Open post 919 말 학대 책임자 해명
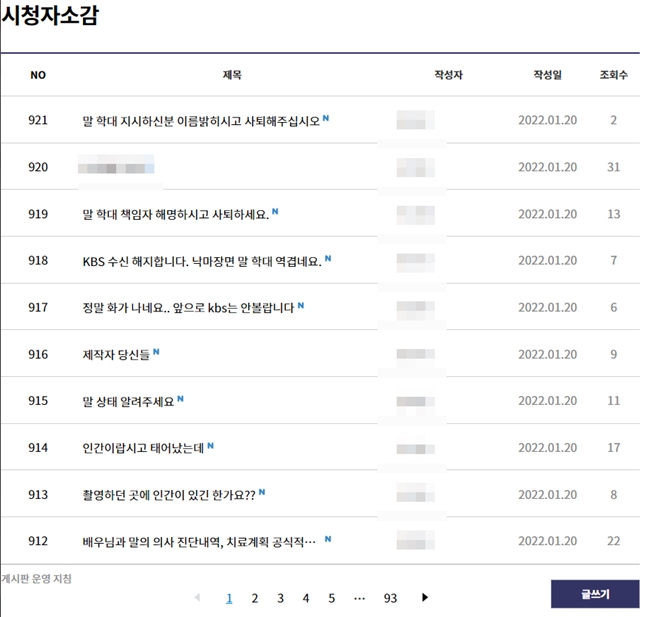This screenshot has height=617, width=658. click(175, 214)
